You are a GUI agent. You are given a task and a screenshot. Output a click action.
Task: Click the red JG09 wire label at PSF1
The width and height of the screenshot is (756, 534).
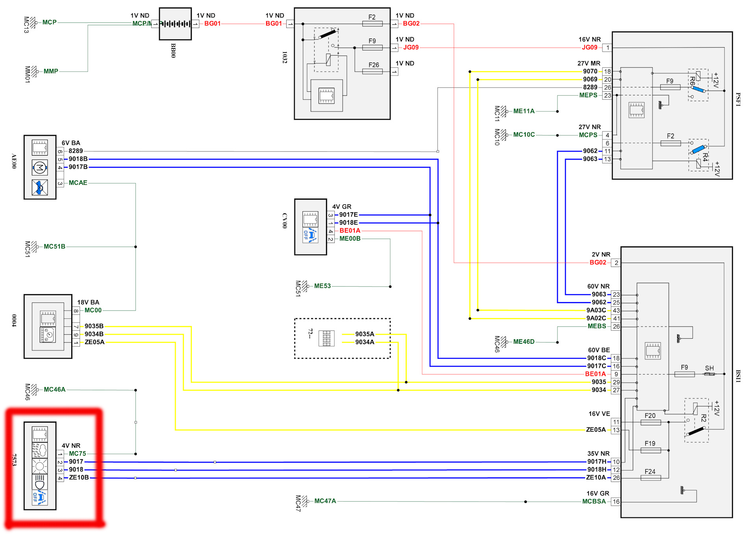(589, 48)
